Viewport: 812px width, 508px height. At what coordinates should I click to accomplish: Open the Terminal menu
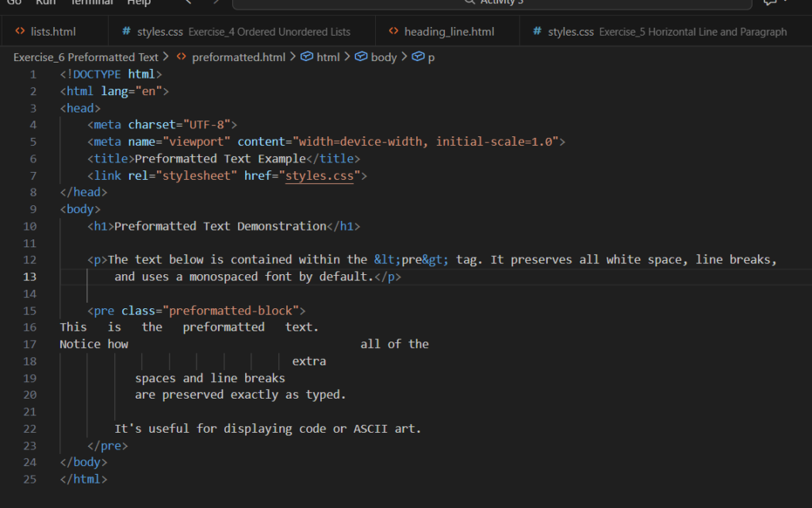pos(92,2)
